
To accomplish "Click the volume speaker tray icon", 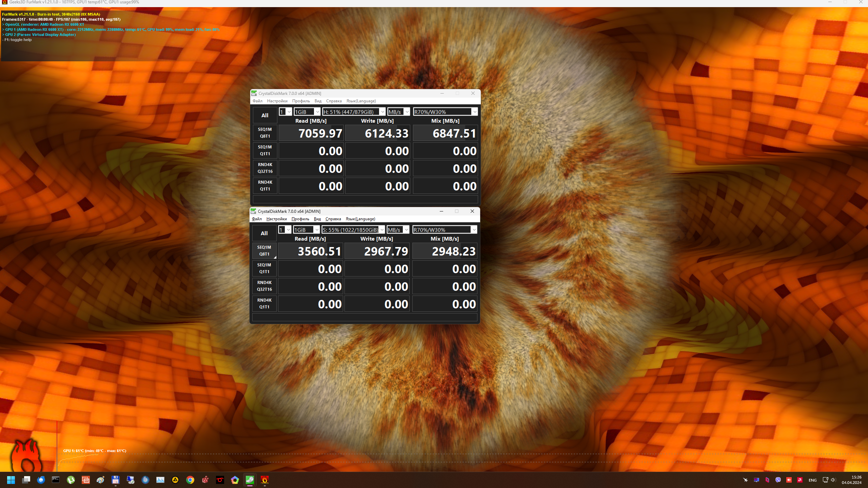I will [x=833, y=480].
